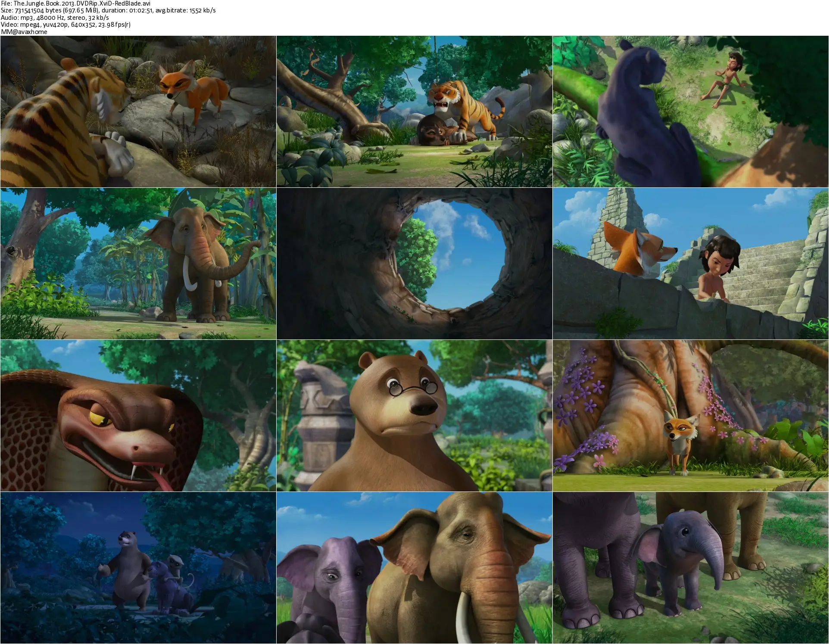Click the Size 731541504 bytes line
Viewport: 829px width, 644px height.
(108, 10)
